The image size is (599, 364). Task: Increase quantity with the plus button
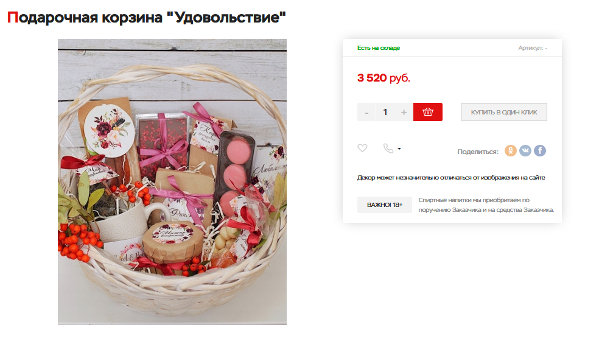tap(404, 112)
